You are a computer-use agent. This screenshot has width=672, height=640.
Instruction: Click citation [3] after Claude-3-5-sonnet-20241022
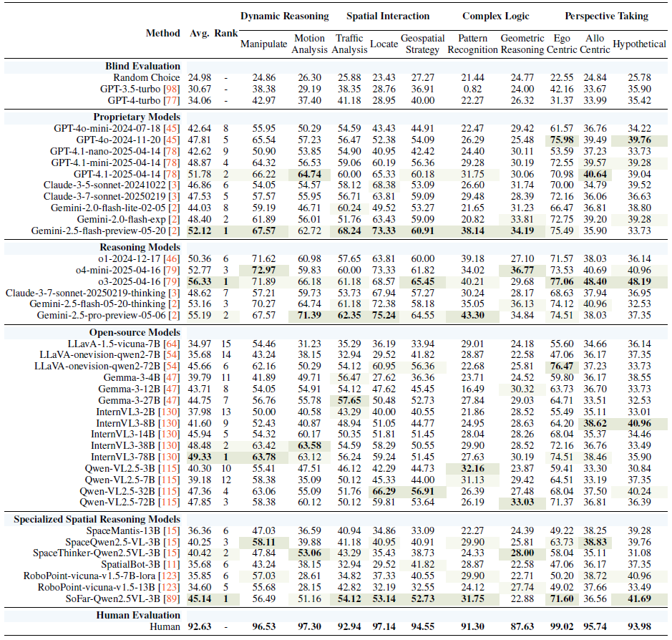[174, 185]
